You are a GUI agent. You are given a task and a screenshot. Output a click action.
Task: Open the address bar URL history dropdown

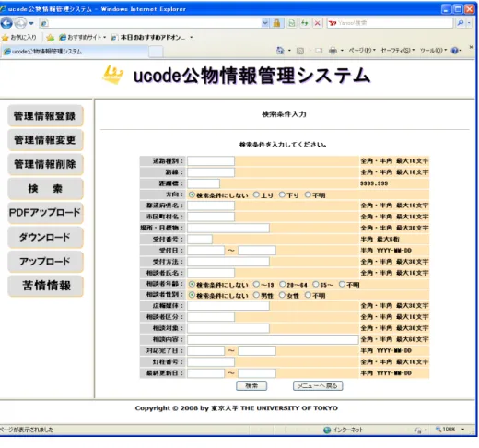click(264, 23)
